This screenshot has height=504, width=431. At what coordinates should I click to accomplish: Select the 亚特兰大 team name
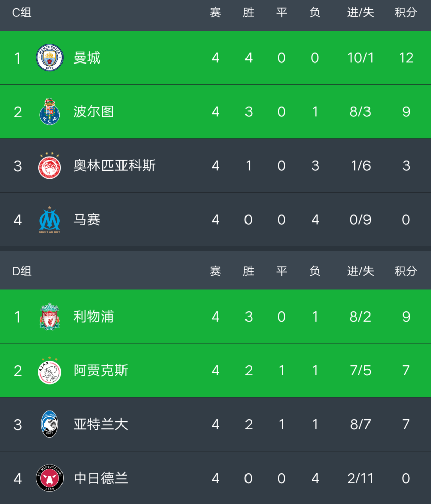point(101,424)
